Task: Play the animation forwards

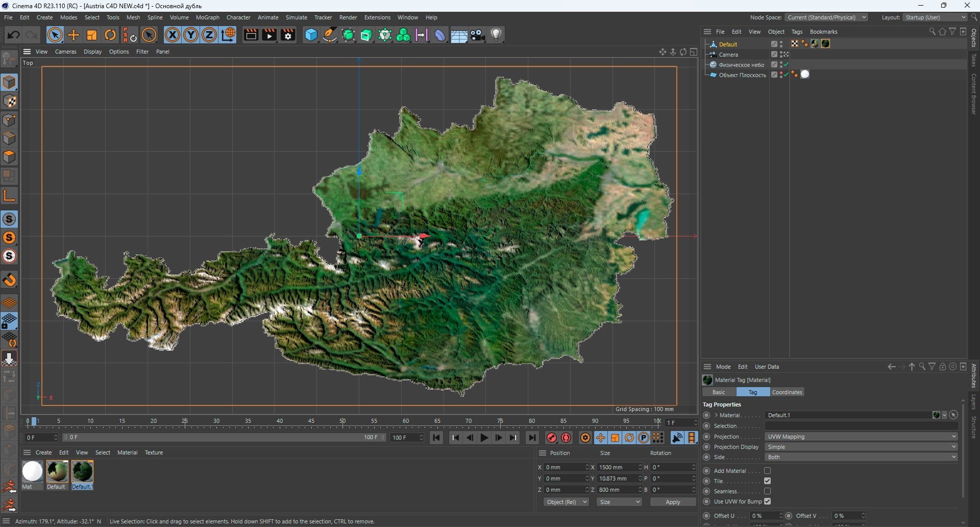Action: pyautogui.click(x=484, y=438)
